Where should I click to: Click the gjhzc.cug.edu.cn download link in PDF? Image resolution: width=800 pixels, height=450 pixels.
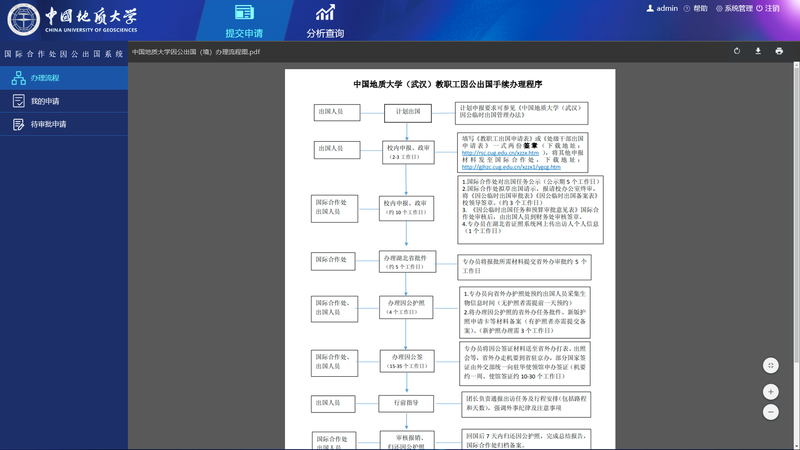[x=509, y=167]
